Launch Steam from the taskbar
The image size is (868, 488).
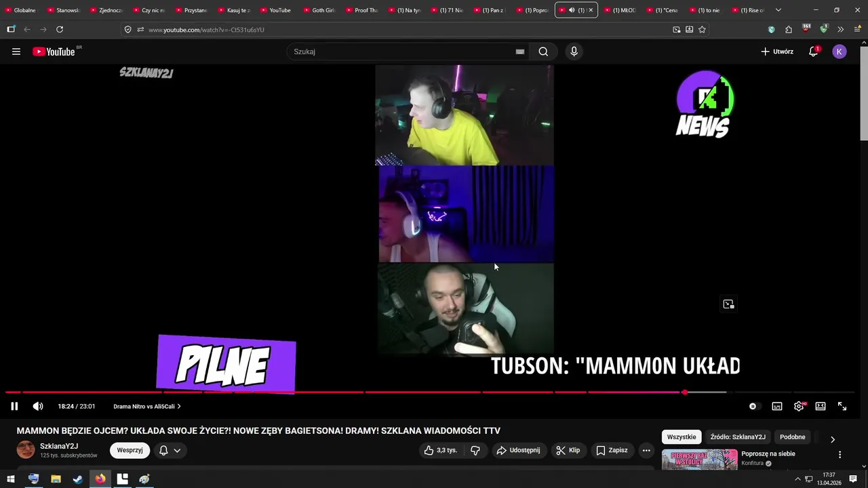pyautogui.click(x=78, y=479)
